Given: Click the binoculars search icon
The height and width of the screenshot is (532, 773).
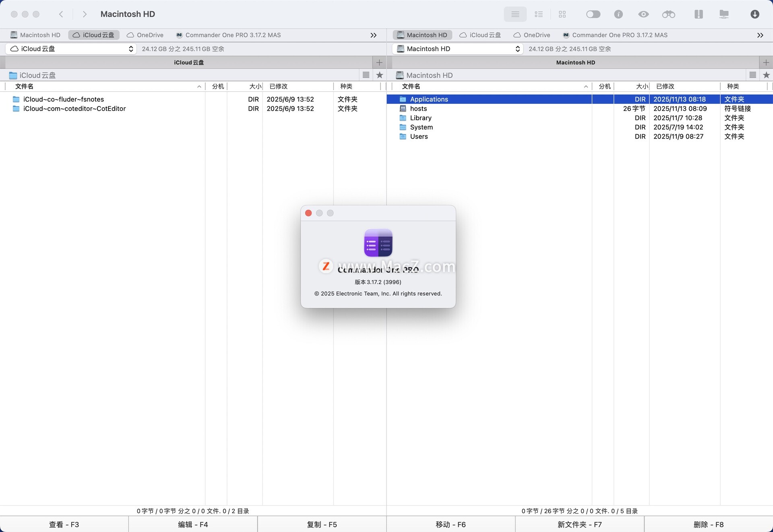Looking at the screenshot, I should (668, 14).
